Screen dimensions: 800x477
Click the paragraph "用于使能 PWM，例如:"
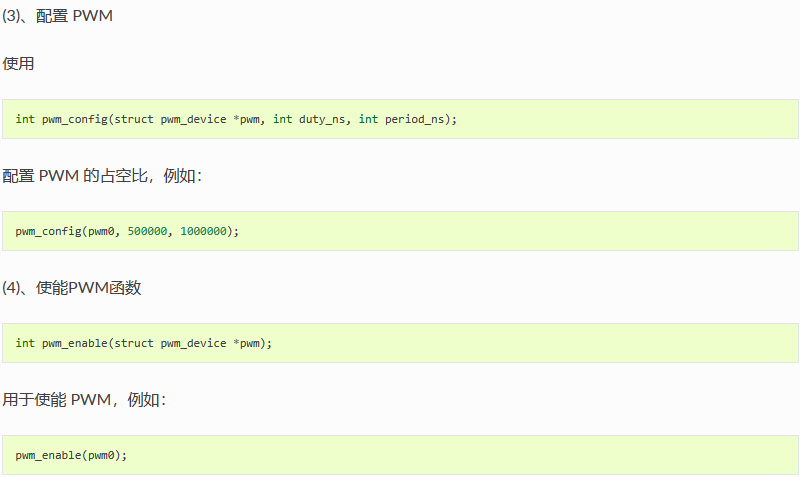(x=84, y=399)
